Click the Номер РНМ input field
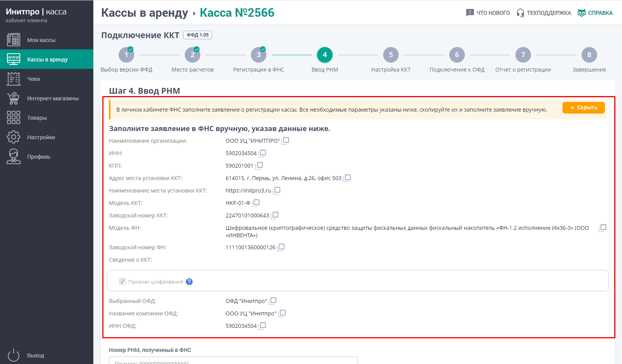The height and width of the screenshot is (364, 622). [233, 360]
